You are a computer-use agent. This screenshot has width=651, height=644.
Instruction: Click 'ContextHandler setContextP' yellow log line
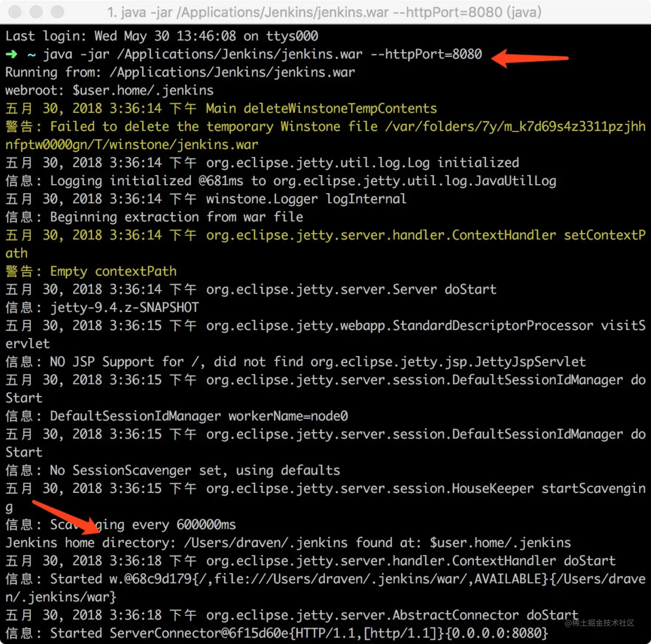[x=325, y=235]
